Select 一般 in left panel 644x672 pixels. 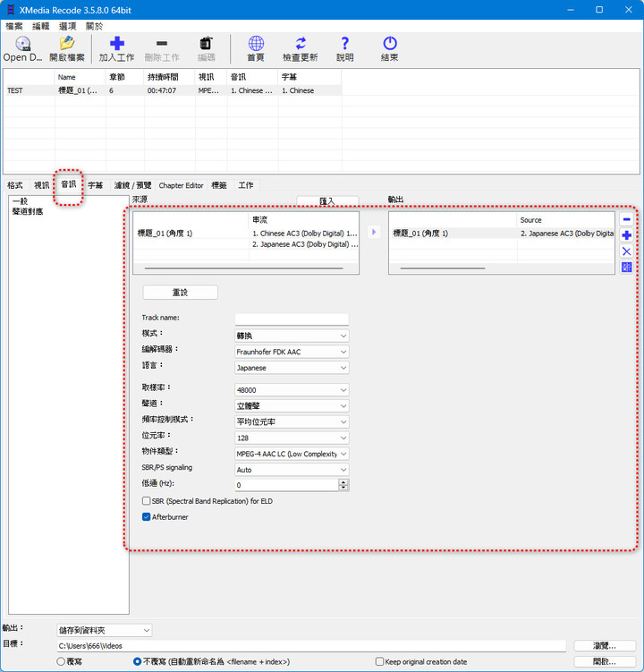click(21, 201)
